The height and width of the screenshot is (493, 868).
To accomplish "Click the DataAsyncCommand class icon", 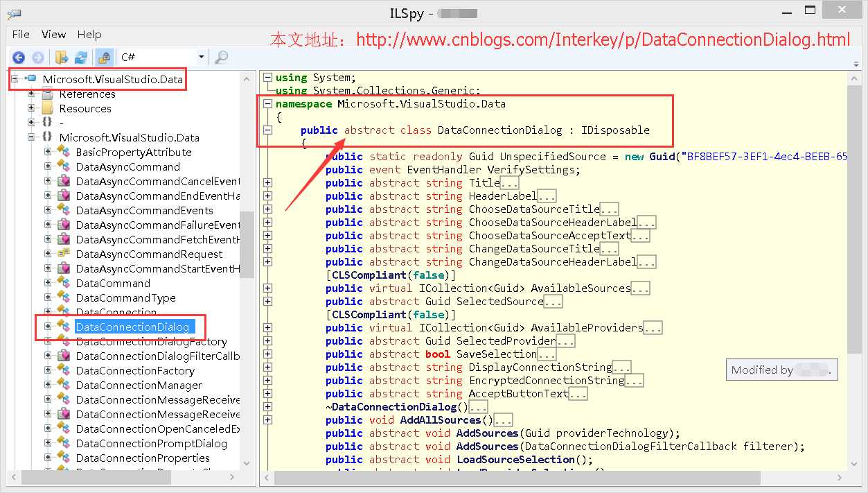I will [x=64, y=166].
